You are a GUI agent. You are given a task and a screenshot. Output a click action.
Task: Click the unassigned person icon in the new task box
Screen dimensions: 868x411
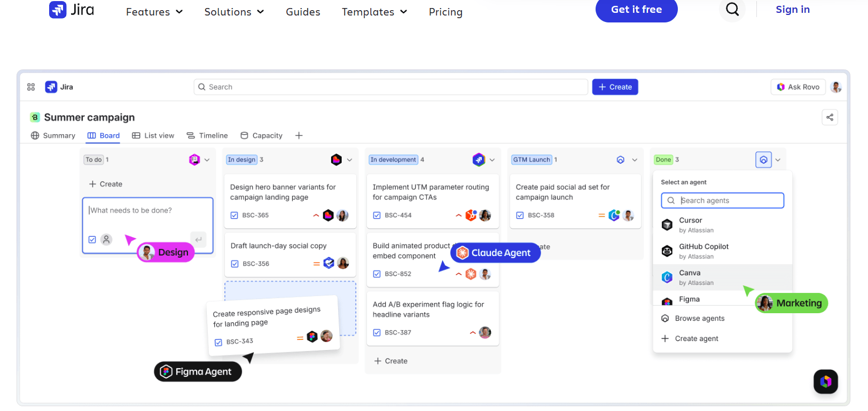107,239
